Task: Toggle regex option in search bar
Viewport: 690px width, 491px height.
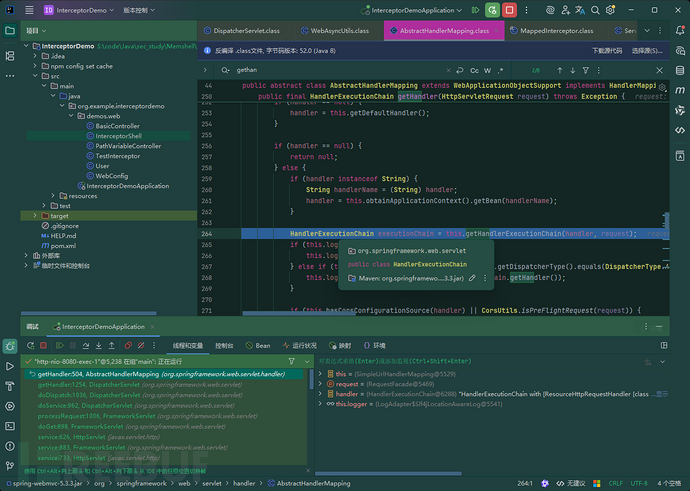Action: tap(500, 70)
